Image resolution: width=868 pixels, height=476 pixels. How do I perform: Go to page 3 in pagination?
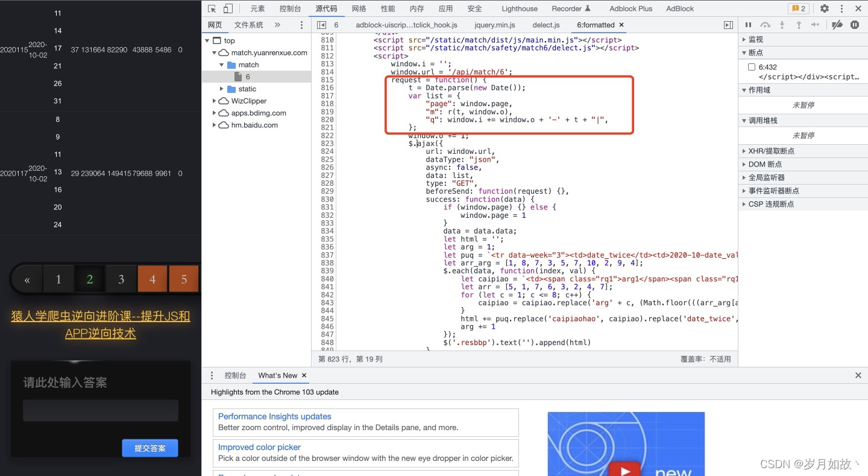pyautogui.click(x=121, y=279)
